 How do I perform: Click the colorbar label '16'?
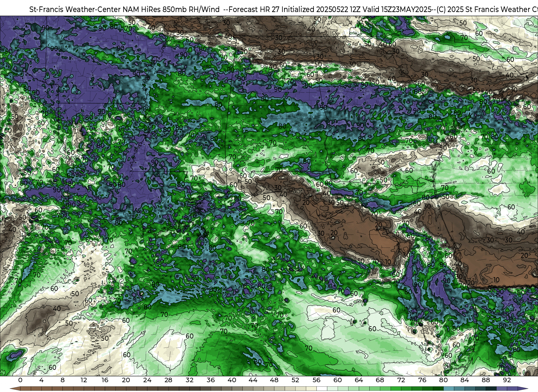click(x=105, y=380)
